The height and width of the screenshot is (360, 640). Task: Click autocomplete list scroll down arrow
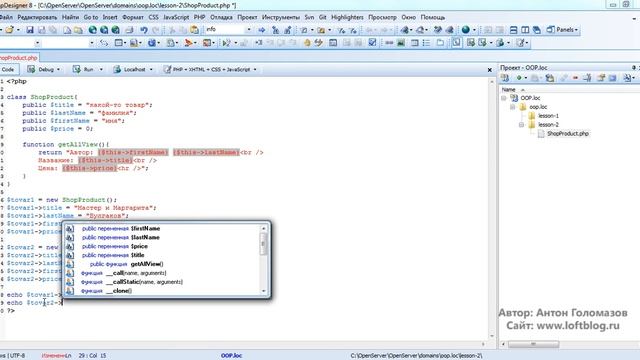click(264, 291)
